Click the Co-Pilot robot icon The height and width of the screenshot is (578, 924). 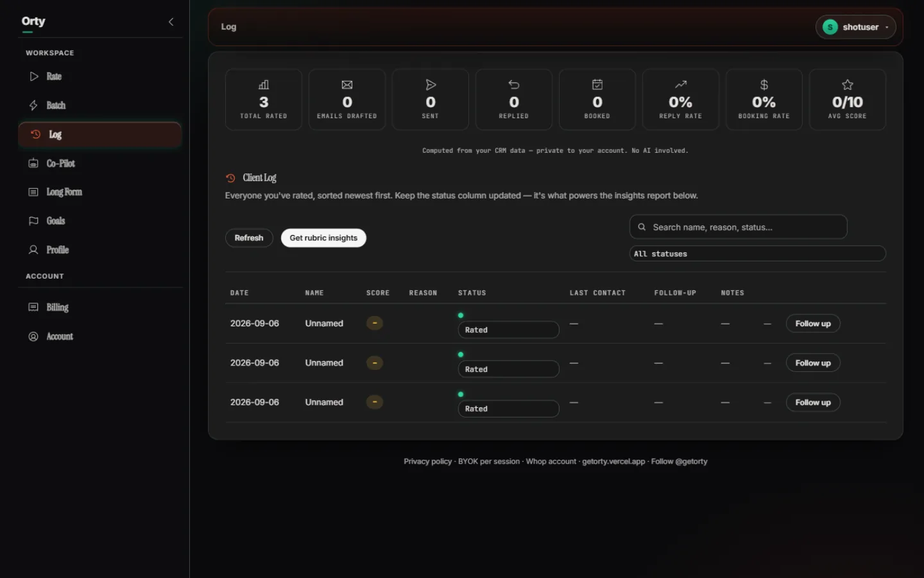pos(33,163)
